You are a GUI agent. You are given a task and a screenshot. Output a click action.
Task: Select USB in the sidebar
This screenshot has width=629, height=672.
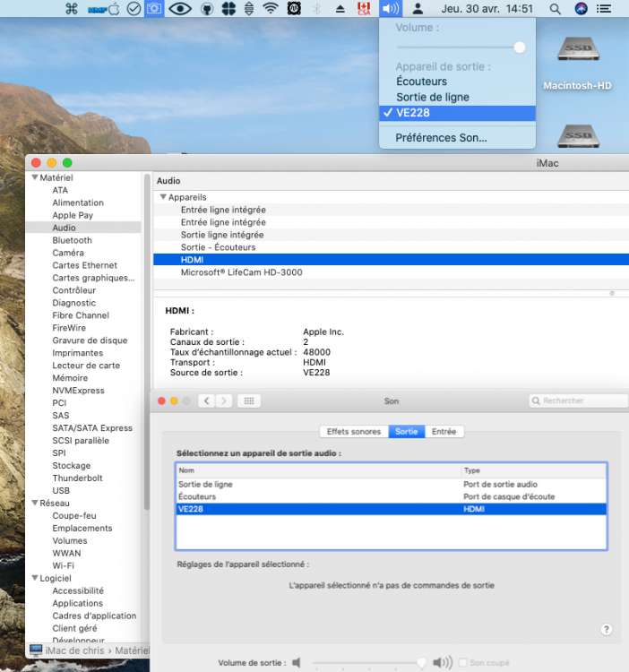point(61,490)
